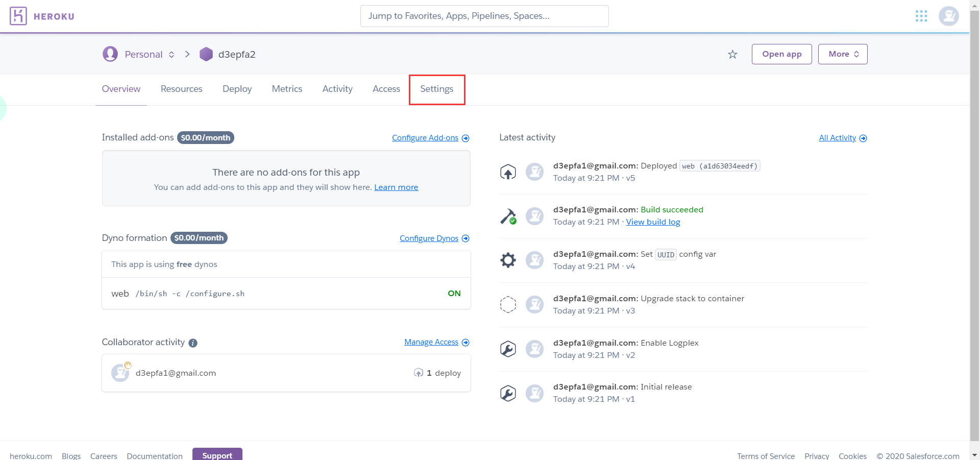Click the wrench icon for Initial release

click(508, 394)
